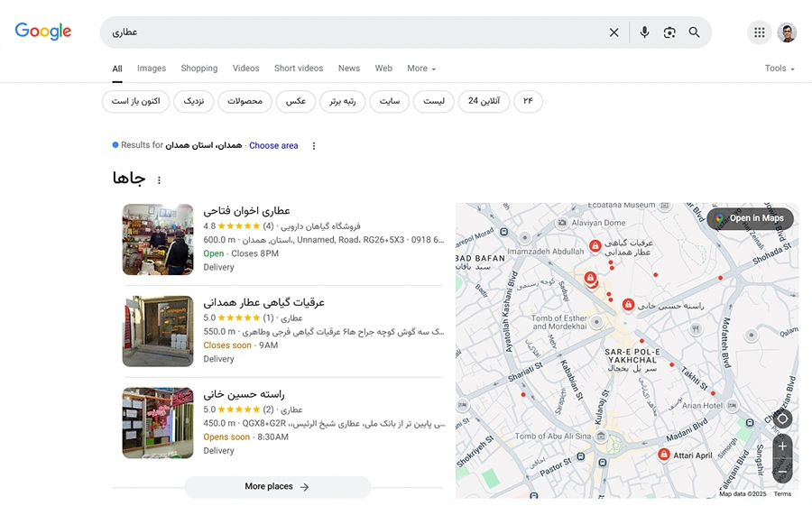Image resolution: width=812 pixels, height=506 pixels.
Task: Select the 'آنلاین 24' filter chip
Action: 484,101
